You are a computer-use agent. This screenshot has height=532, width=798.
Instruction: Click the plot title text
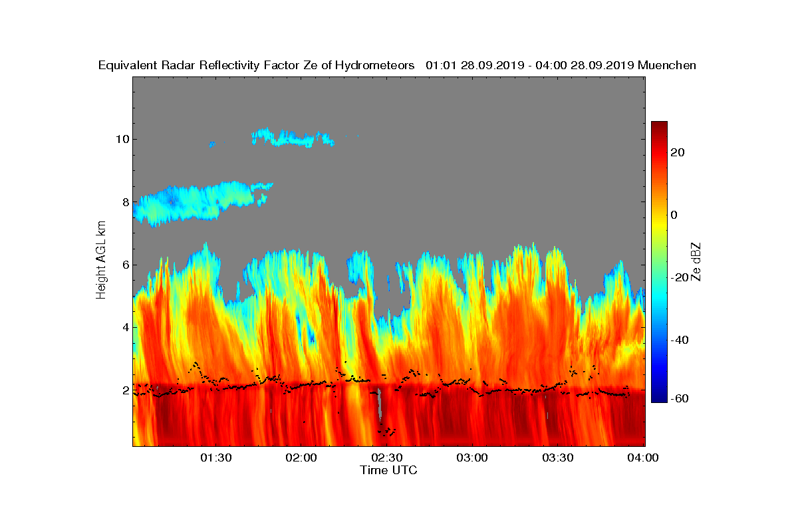(x=397, y=65)
